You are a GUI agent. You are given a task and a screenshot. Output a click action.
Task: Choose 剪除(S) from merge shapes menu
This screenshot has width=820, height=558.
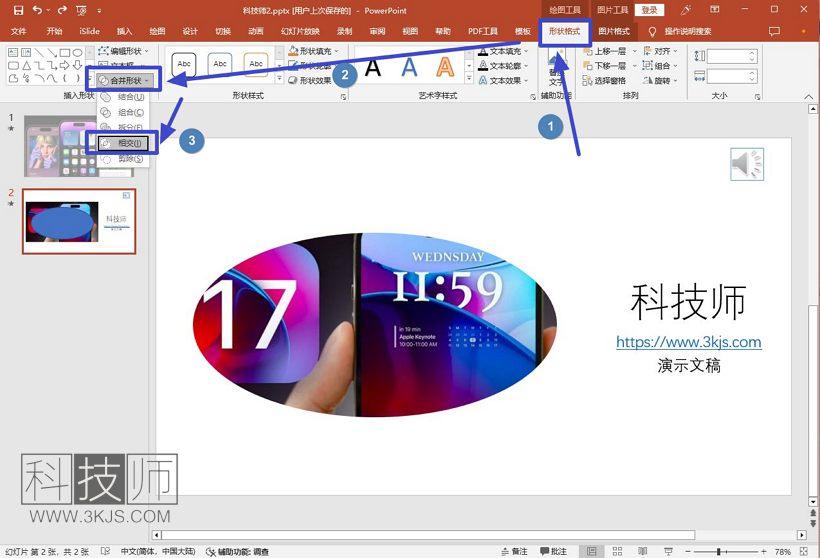tap(124, 158)
